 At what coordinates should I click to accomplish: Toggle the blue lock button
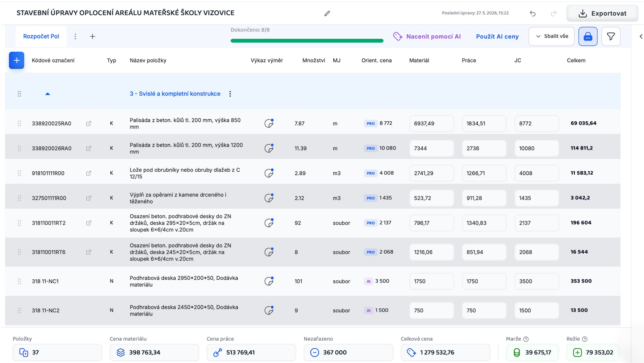click(x=588, y=36)
